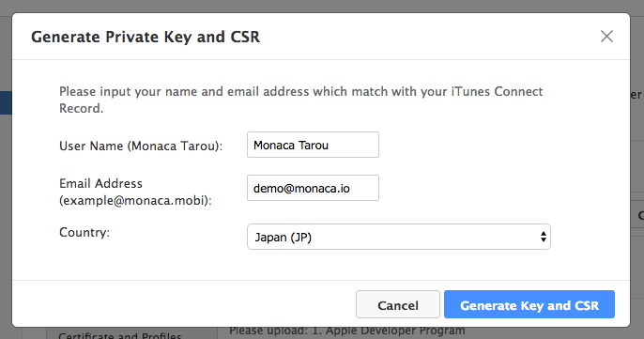The height and width of the screenshot is (339, 644).
Task: Click the Email Address label text
Action: 100,183
